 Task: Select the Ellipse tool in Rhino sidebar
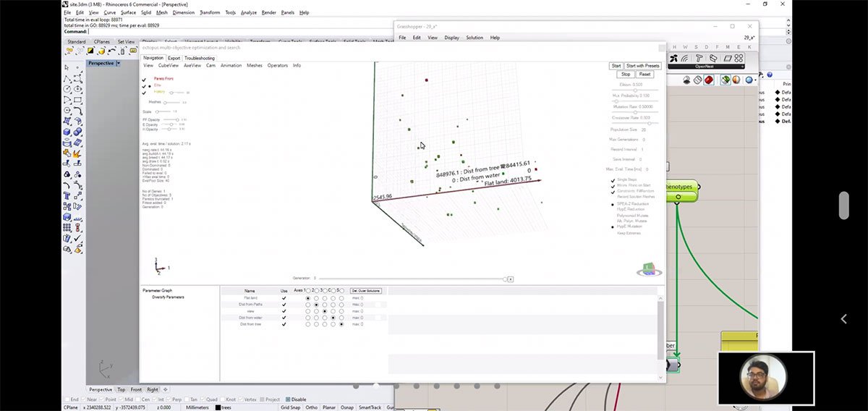click(x=77, y=89)
